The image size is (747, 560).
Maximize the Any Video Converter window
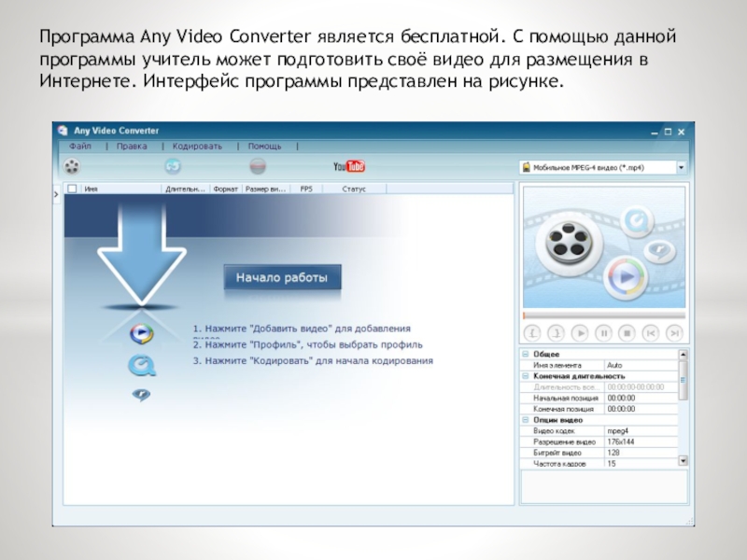(668, 132)
